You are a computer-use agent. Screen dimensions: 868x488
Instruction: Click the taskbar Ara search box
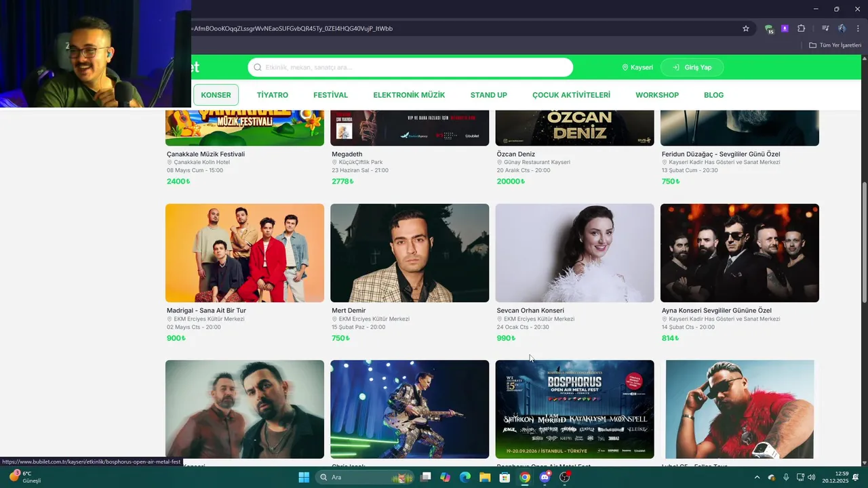[366, 477]
